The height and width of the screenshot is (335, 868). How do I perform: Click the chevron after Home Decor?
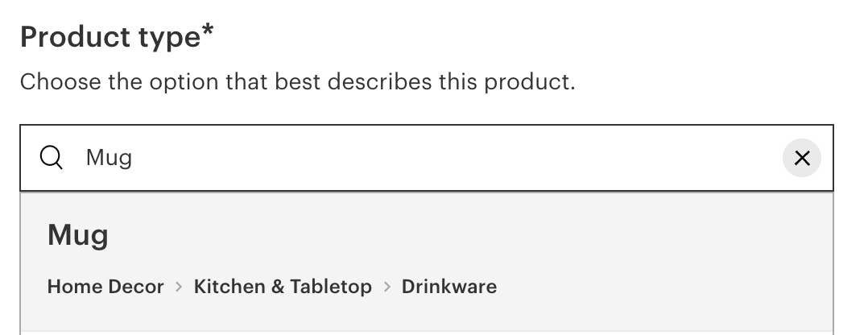(179, 287)
